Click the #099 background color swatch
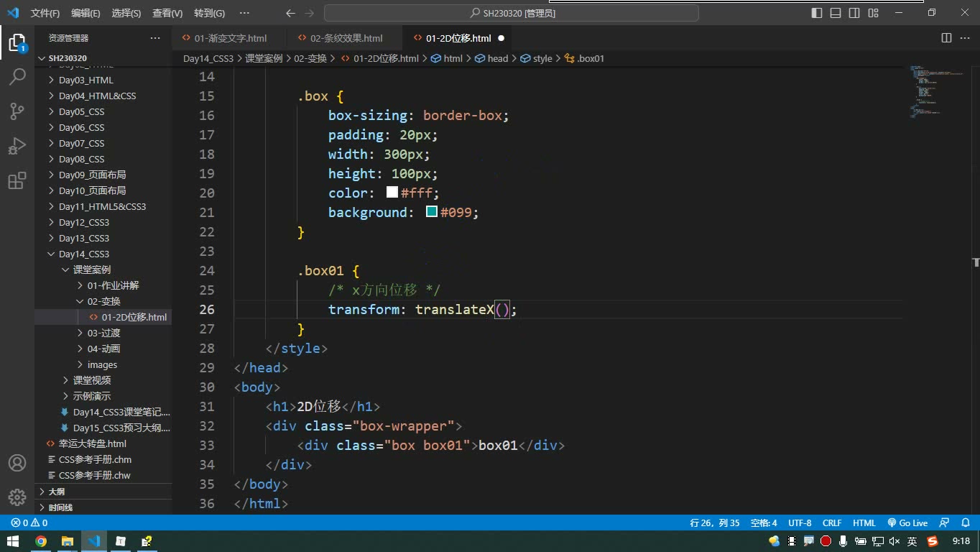The width and height of the screenshot is (980, 552). click(x=432, y=212)
